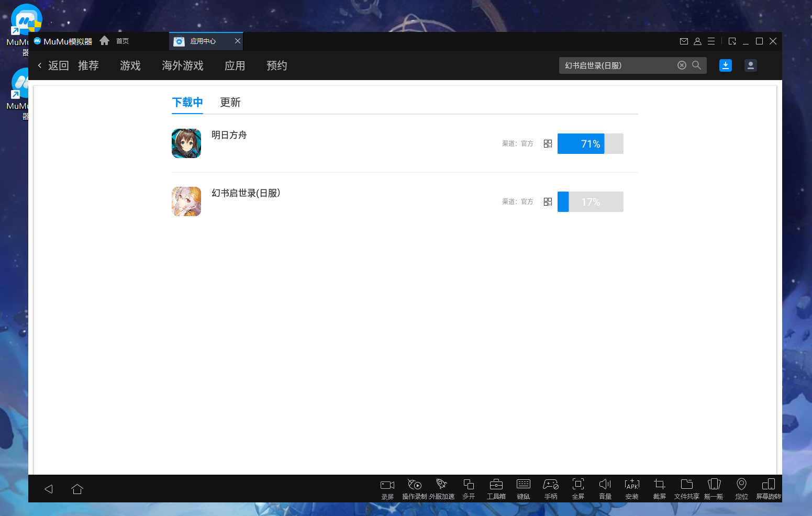This screenshot has height=516, width=812.
Task: Select the 更新 tab
Action: coord(230,102)
